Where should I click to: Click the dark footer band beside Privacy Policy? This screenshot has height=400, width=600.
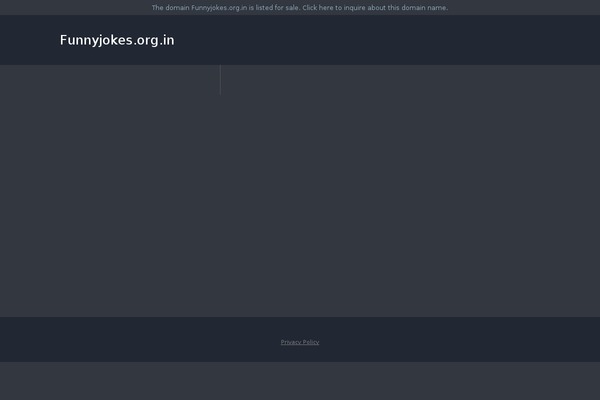pyautogui.click(x=459, y=339)
